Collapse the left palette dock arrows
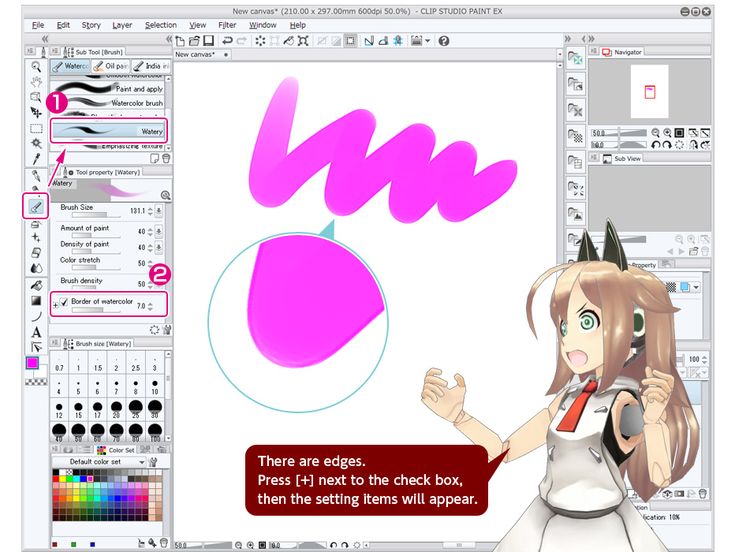The image size is (735, 552). 45,38
